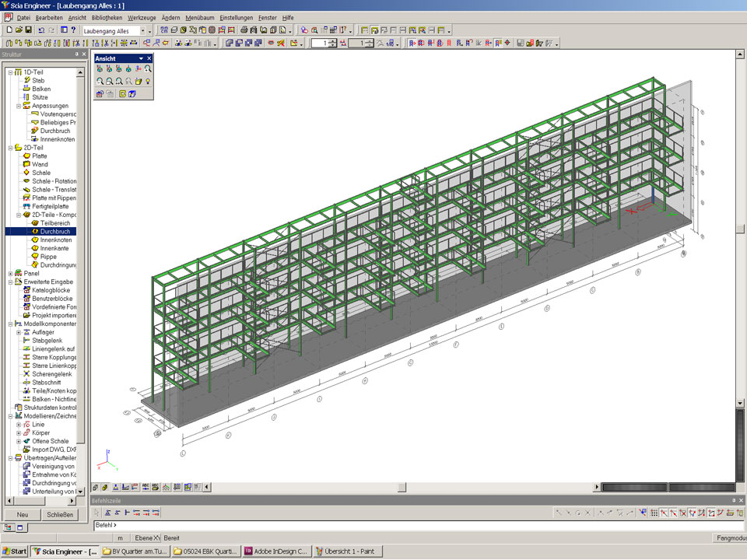Expand the Panel tree node
The image size is (747, 560).
[10, 274]
